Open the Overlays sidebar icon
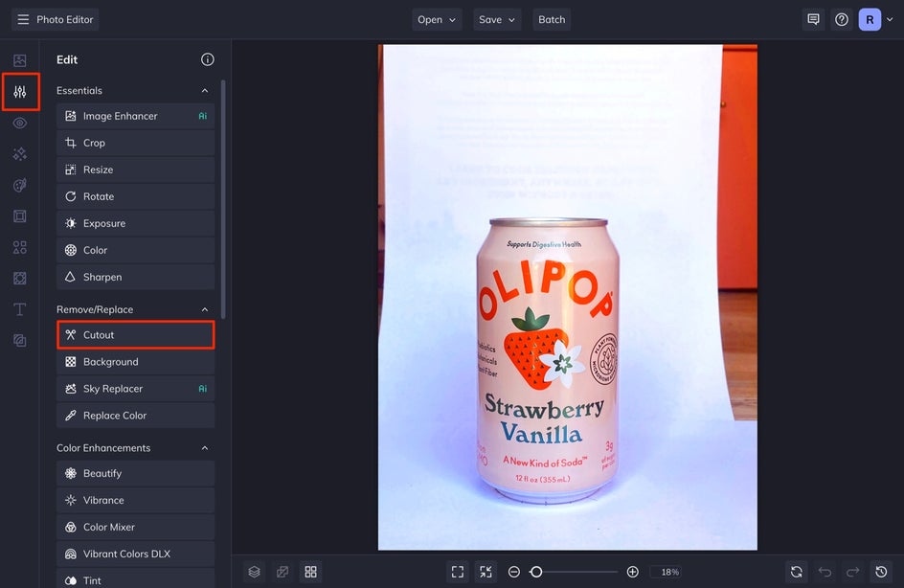 [x=19, y=279]
